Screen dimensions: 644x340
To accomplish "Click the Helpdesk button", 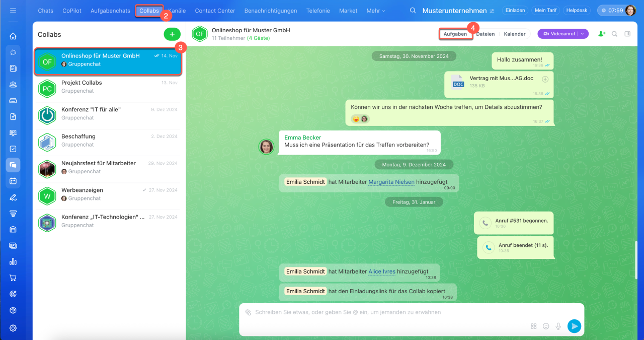I will (x=577, y=11).
